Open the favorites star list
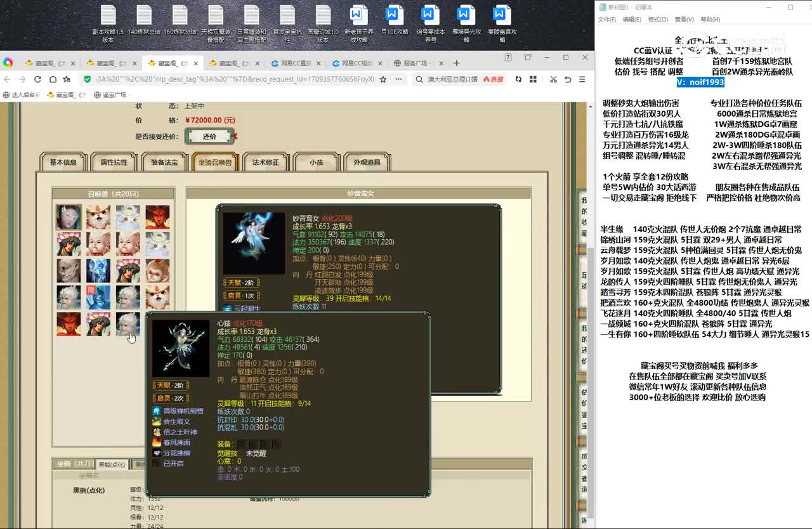 click(x=67, y=79)
